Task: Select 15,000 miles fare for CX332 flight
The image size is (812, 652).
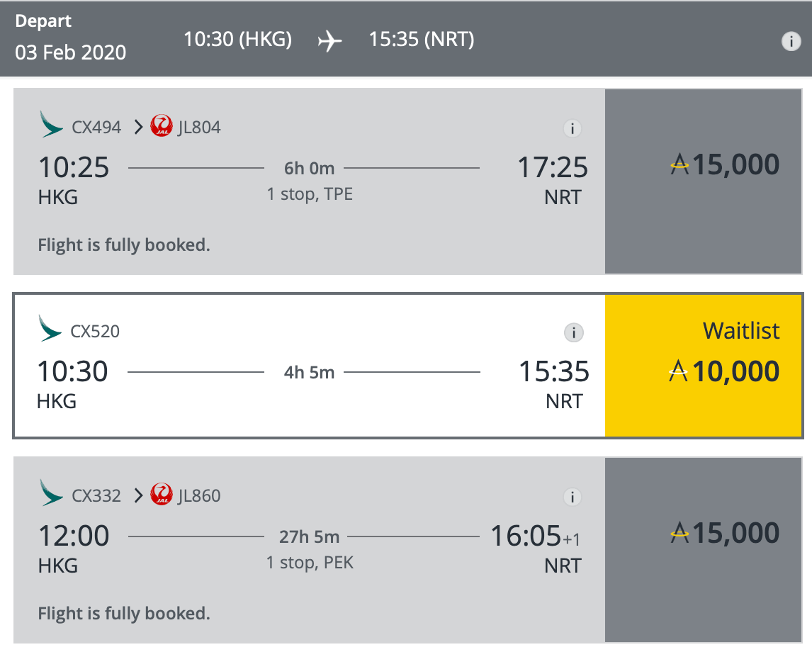Action: (x=704, y=550)
